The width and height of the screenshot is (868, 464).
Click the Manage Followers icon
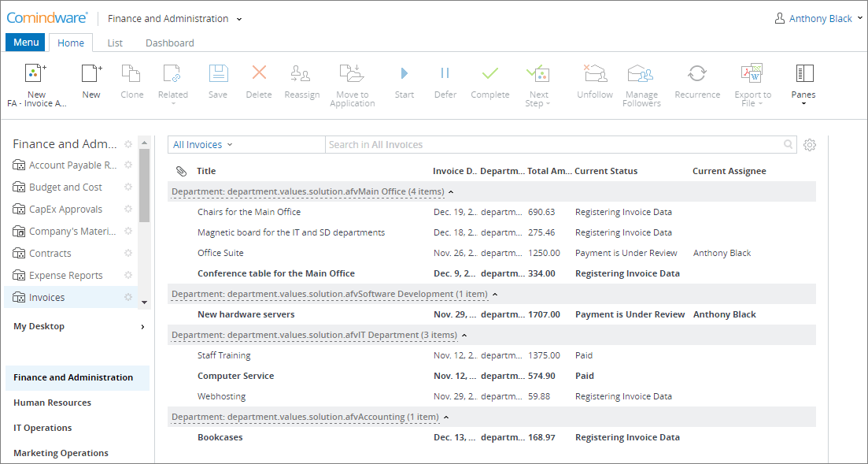[x=641, y=79]
